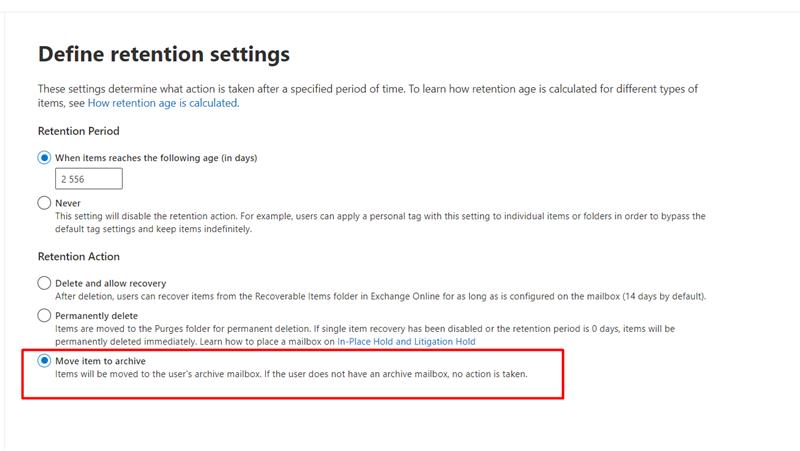
Task: Click the retention age days input field
Action: coord(89,179)
